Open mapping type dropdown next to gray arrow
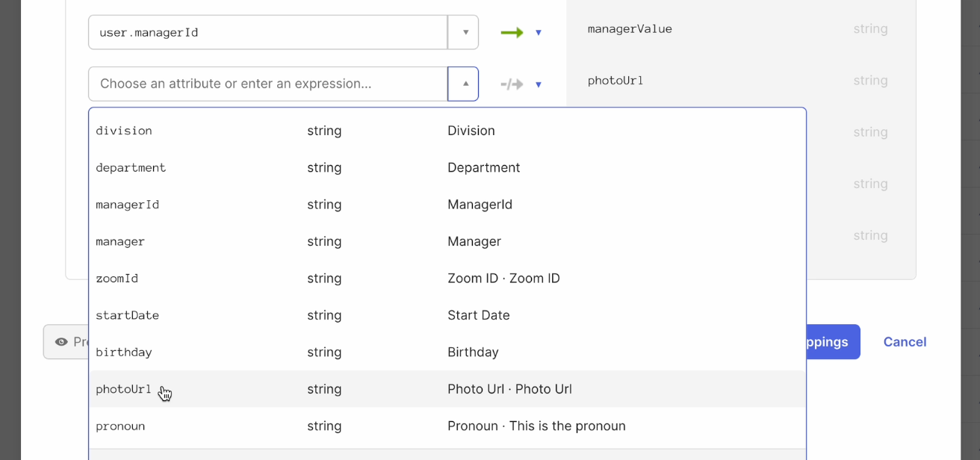The width and height of the screenshot is (980, 460). click(x=539, y=84)
